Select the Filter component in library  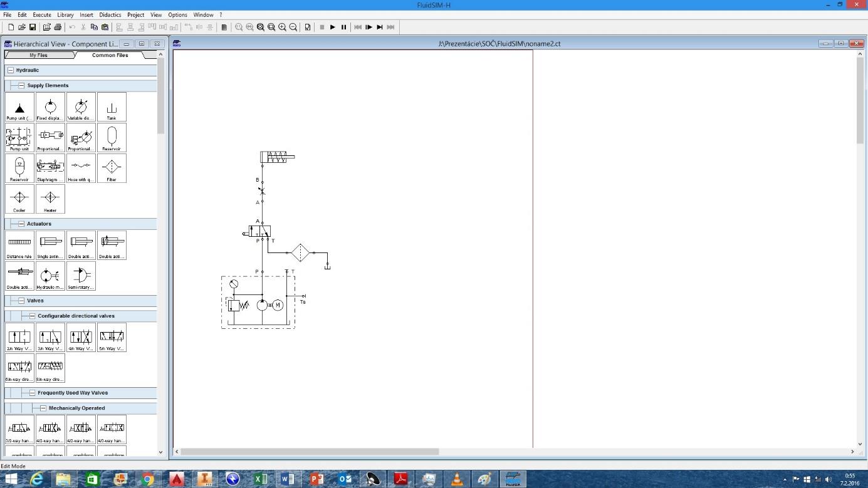(112, 168)
